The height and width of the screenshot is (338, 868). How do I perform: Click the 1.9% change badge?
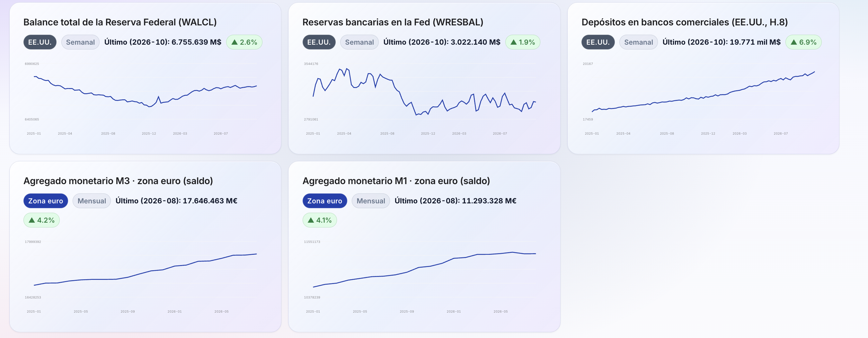(x=523, y=42)
